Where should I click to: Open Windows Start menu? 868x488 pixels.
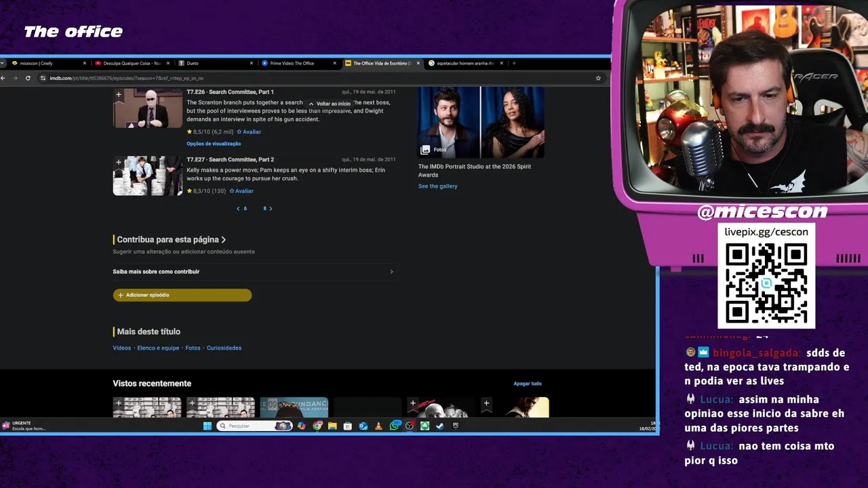pyautogui.click(x=208, y=426)
